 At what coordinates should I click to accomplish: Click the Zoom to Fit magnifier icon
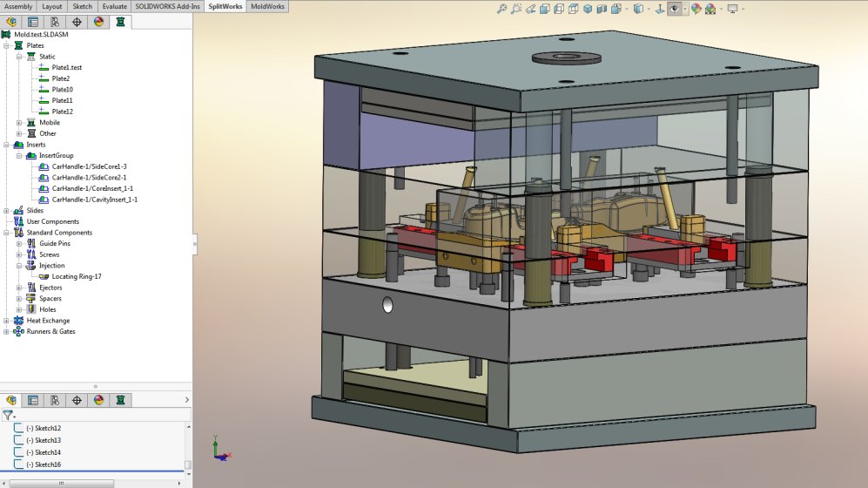[502, 10]
